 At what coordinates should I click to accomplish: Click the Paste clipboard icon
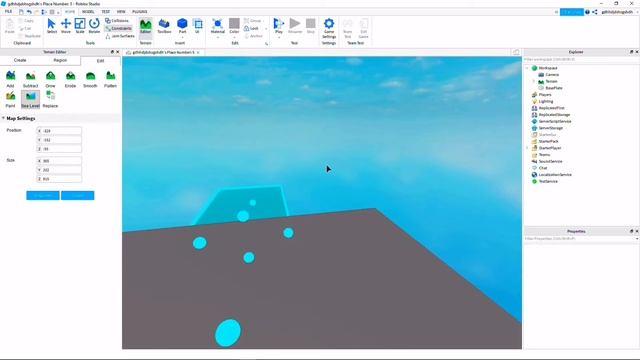[9, 26]
